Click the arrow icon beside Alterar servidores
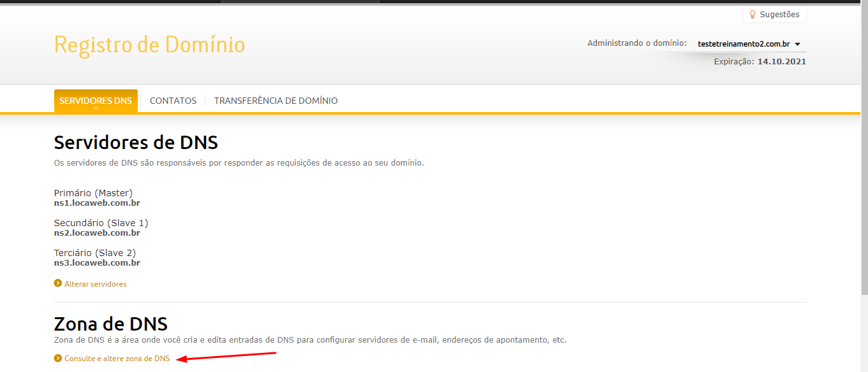The image size is (868, 372). [58, 283]
